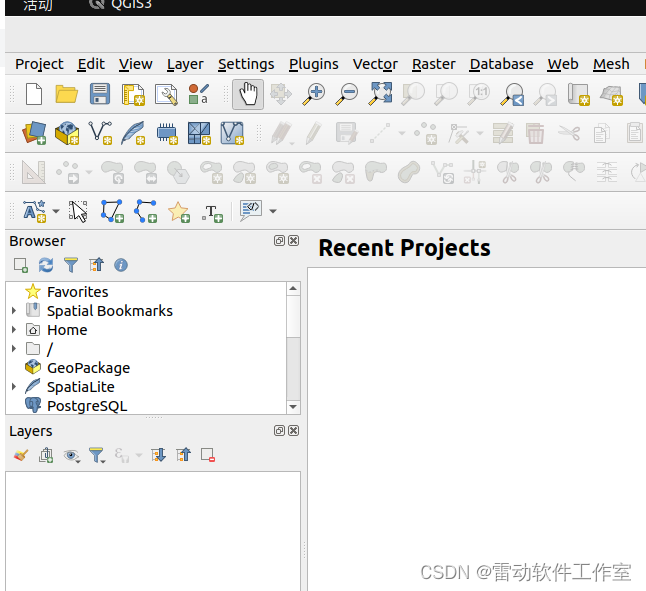This screenshot has height=591, width=646.
Task: Activate the Pan Map hand tool
Action: tap(248, 94)
